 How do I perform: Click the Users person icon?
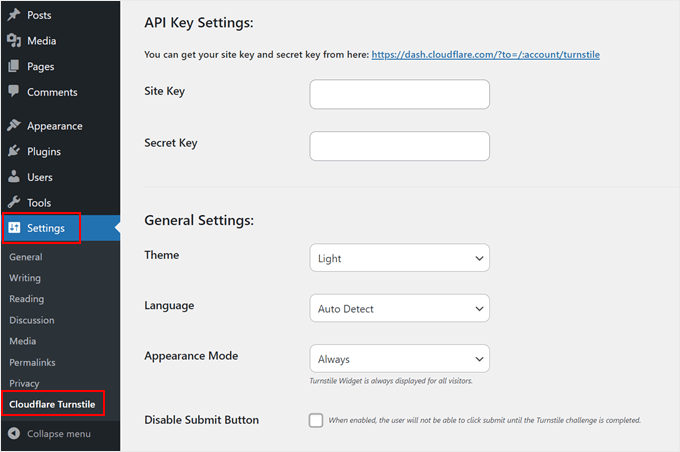14,177
